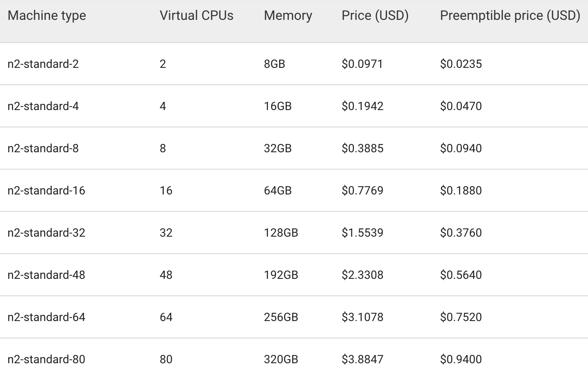Image resolution: width=588 pixels, height=374 pixels.
Task: Click the $0.7769 price cell
Action: 362,191
